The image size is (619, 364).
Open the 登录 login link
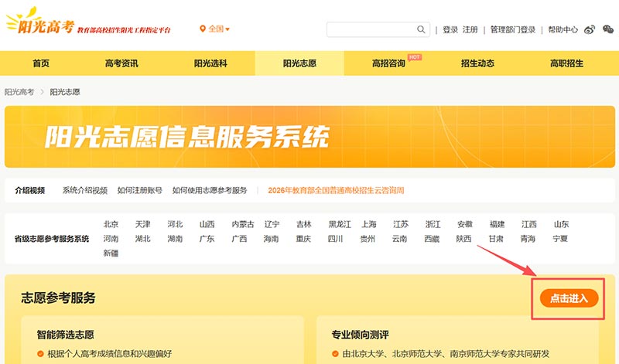[x=450, y=29]
